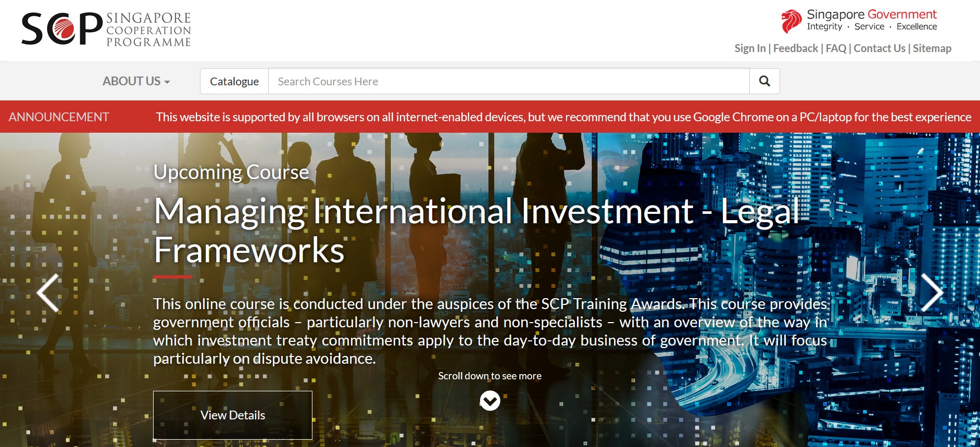
Task: Open the FAQ link
Action: tap(836, 48)
